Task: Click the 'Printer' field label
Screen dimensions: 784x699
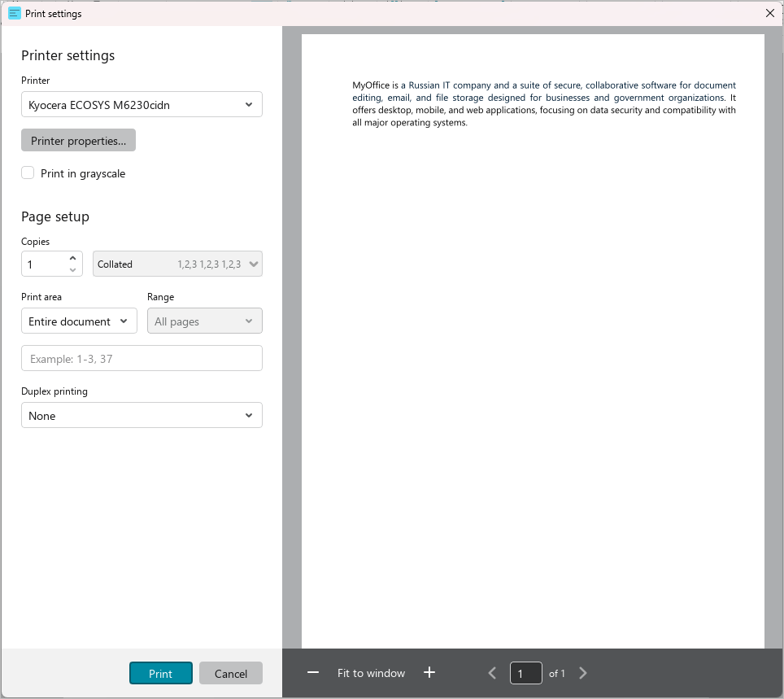Action: point(36,80)
